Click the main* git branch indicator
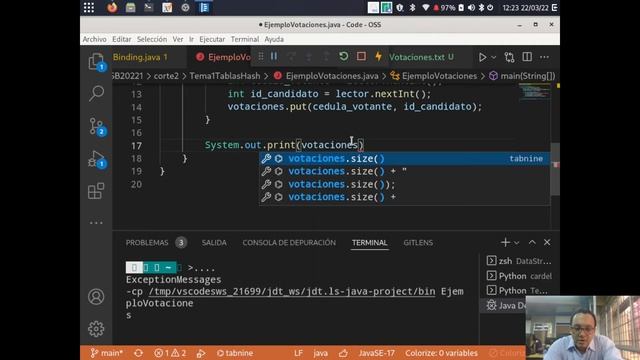 click(106, 353)
